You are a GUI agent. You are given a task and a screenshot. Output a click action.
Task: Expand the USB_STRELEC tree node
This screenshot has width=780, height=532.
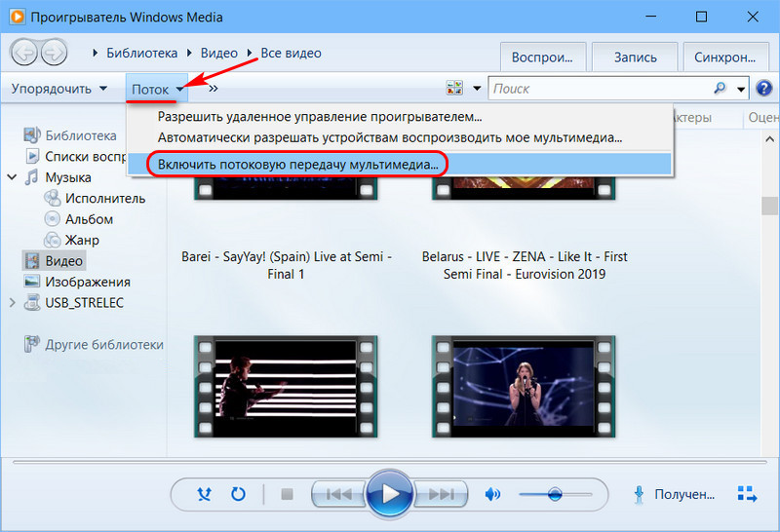coord(13,303)
